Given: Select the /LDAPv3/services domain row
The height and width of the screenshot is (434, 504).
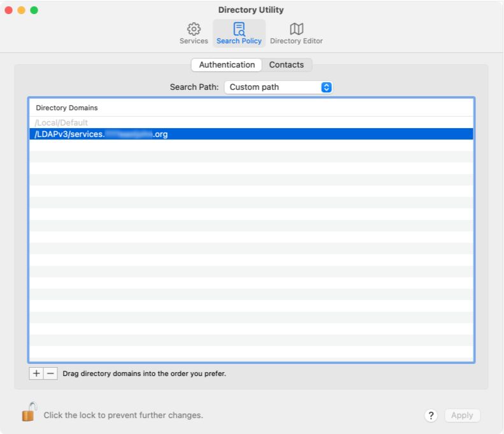Looking at the screenshot, I should pyautogui.click(x=102, y=134).
